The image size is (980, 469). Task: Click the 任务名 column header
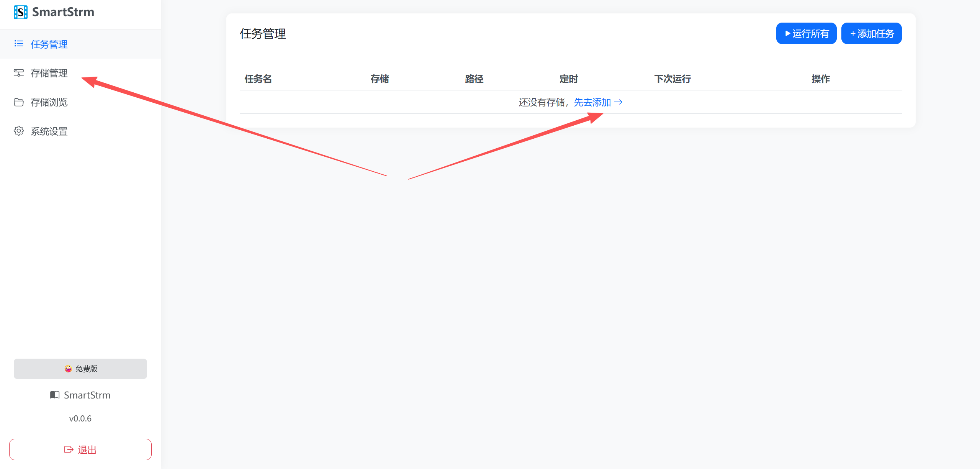click(258, 79)
